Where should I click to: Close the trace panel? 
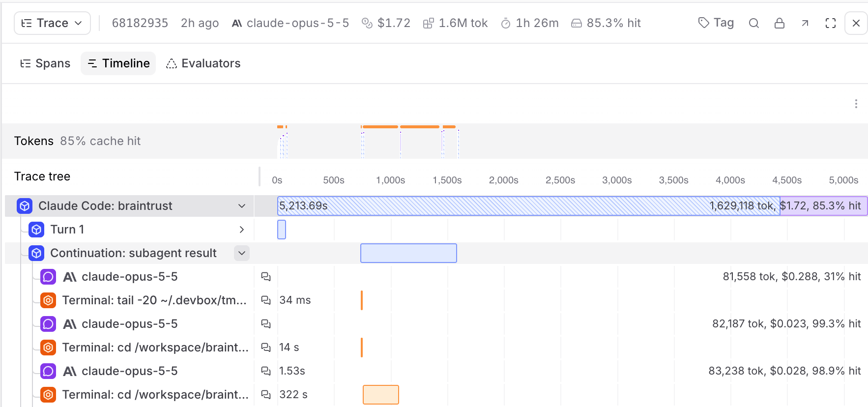click(x=856, y=23)
